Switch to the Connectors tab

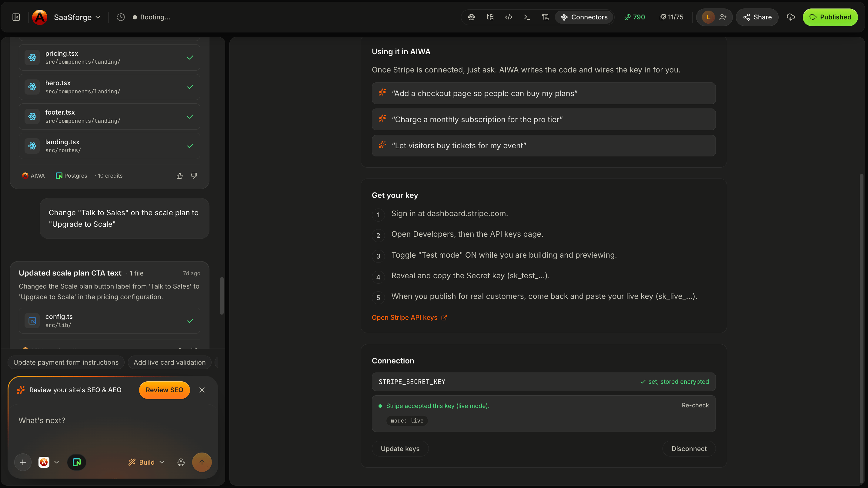(x=584, y=17)
